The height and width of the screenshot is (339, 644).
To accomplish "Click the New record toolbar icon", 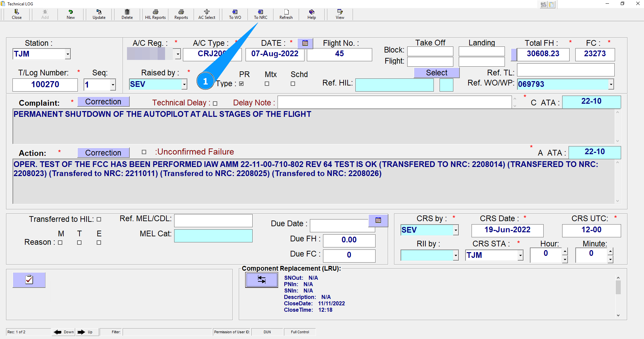I will 71,14.
